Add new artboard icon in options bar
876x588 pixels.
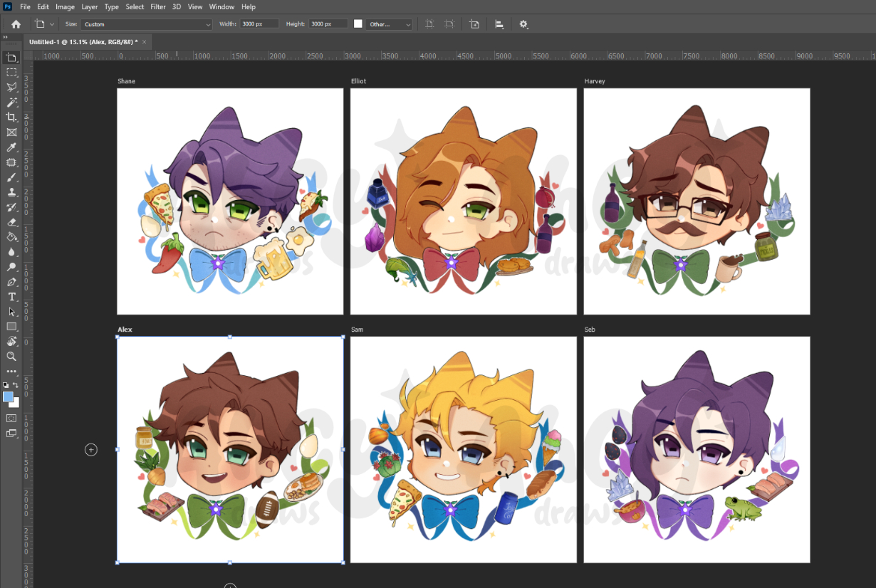tap(474, 24)
